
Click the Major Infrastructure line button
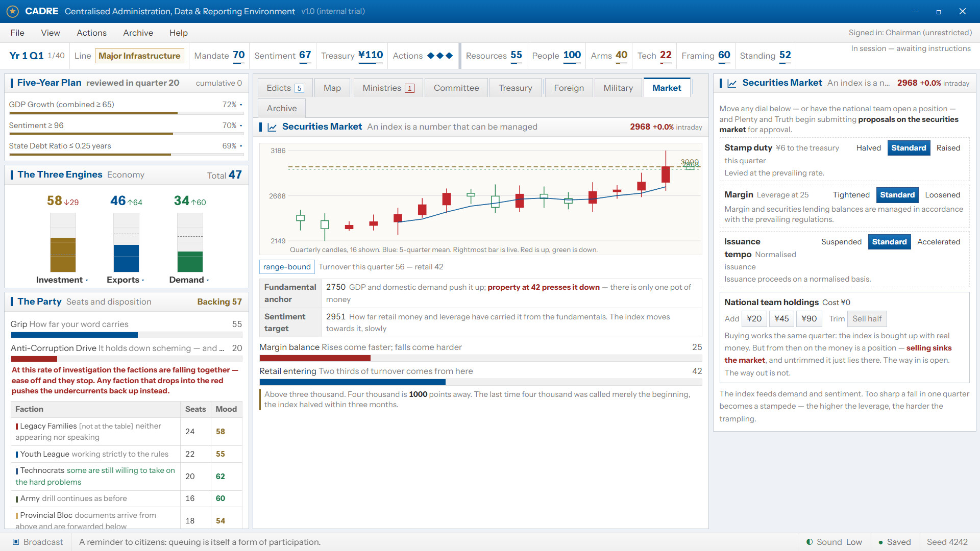(139, 56)
